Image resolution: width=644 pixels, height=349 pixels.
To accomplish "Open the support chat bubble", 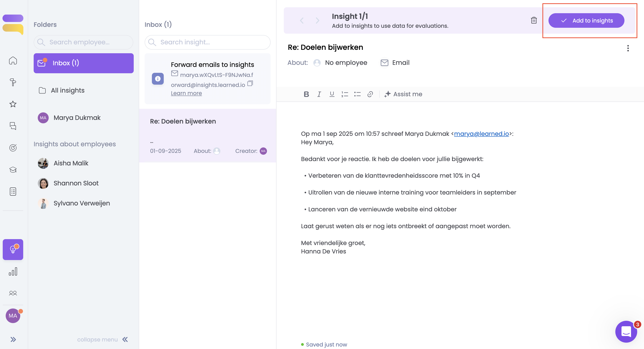I will [x=626, y=331].
